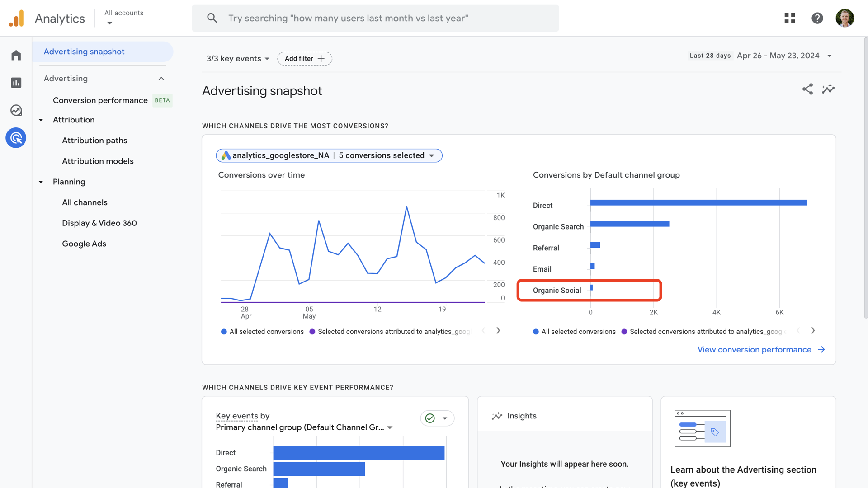Share the Advertising snapshot report
Viewport: 868px width, 488px height.
pyautogui.click(x=807, y=89)
